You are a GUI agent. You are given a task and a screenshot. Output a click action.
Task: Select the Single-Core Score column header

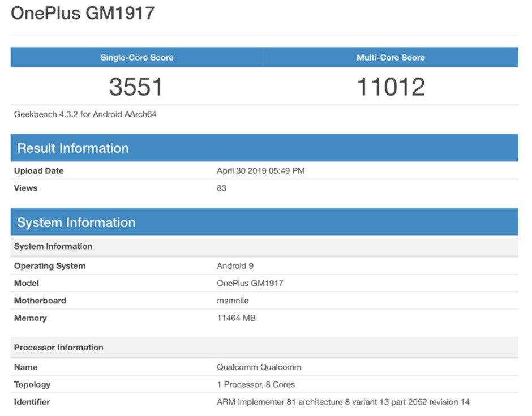[137, 57]
